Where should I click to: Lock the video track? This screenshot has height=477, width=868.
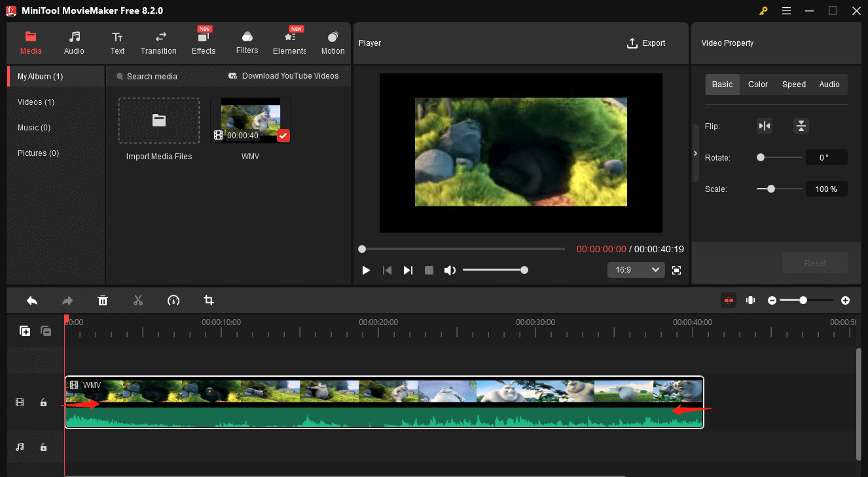point(43,402)
